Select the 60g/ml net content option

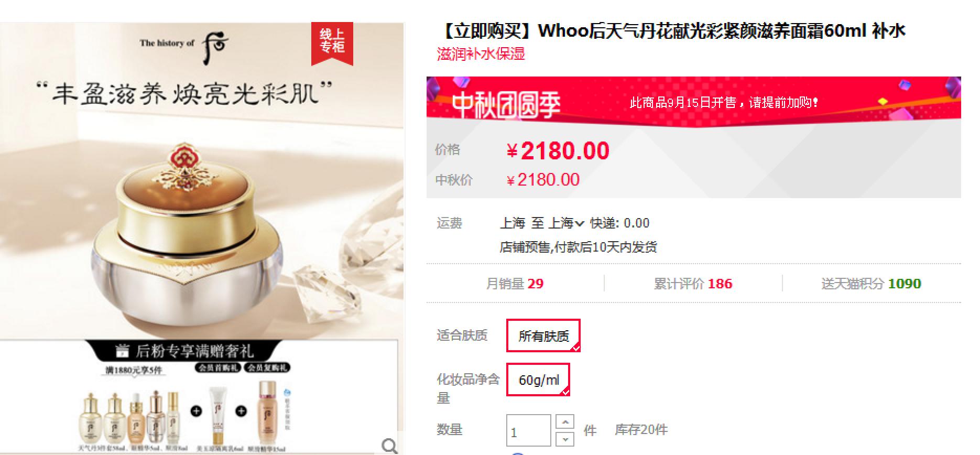tap(538, 380)
